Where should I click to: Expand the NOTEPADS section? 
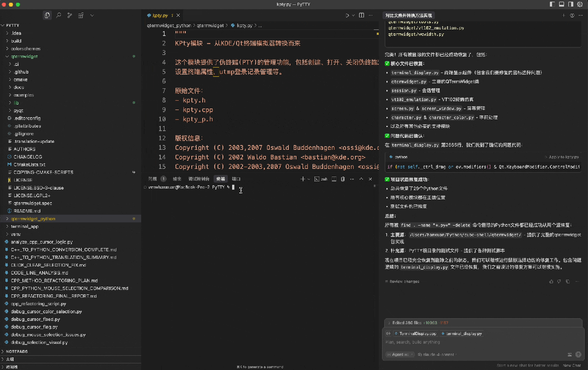[70, 351]
